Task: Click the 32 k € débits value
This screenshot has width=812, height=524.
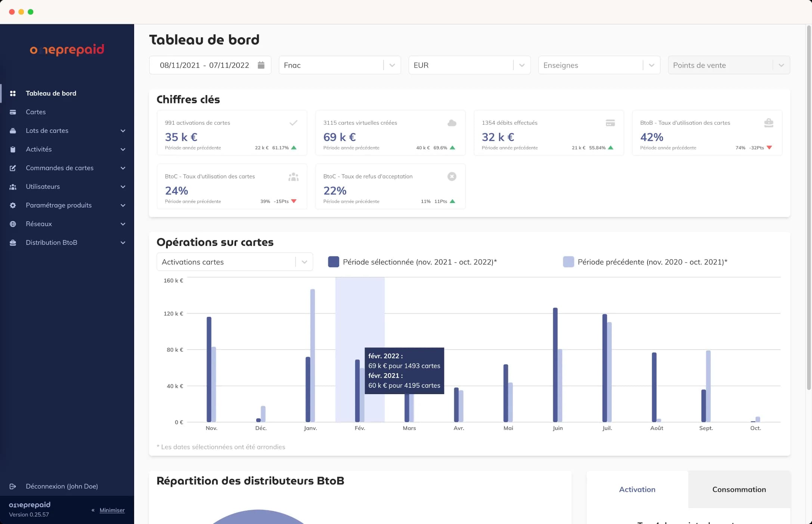Action: [498, 137]
